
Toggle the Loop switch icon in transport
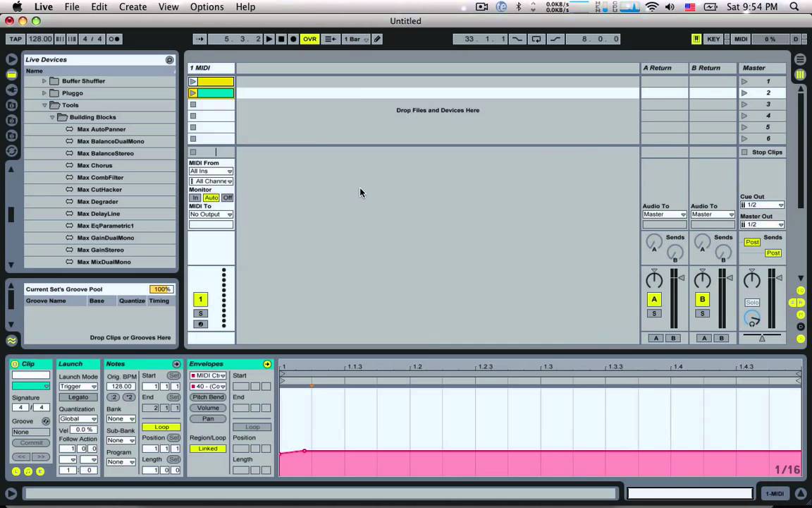coord(536,39)
